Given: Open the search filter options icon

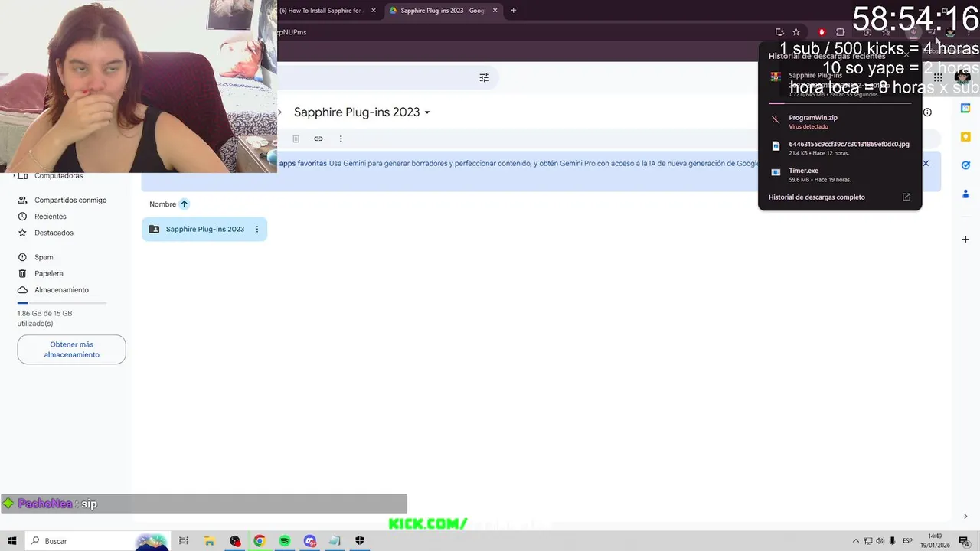Looking at the screenshot, I should [x=484, y=77].
